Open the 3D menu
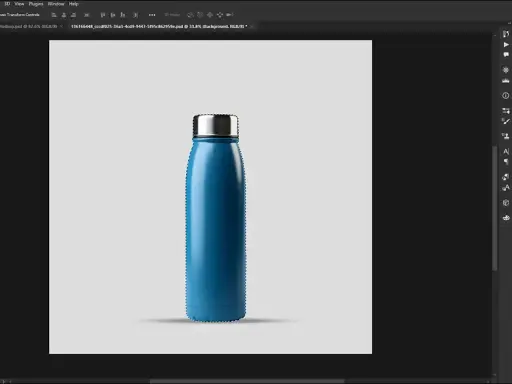Viewport: 512px width, 384px height. coord(7,4)
